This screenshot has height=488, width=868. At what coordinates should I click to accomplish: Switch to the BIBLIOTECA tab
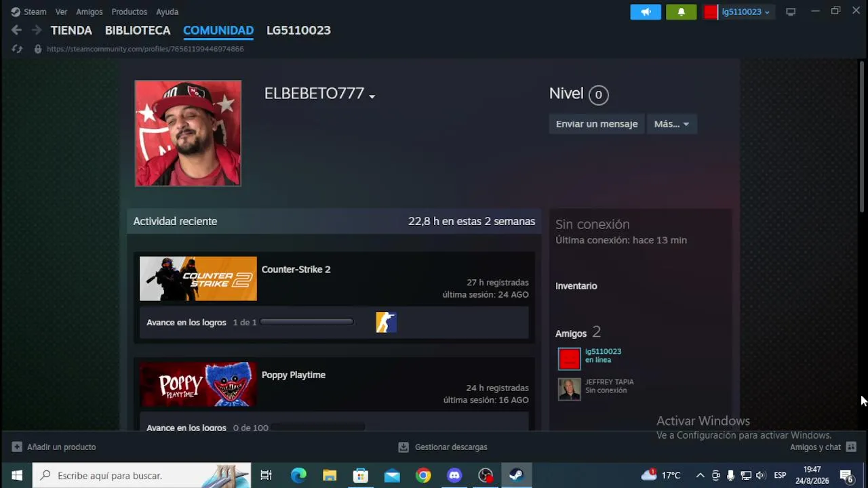pyautogui.click(x=138, y=30)
